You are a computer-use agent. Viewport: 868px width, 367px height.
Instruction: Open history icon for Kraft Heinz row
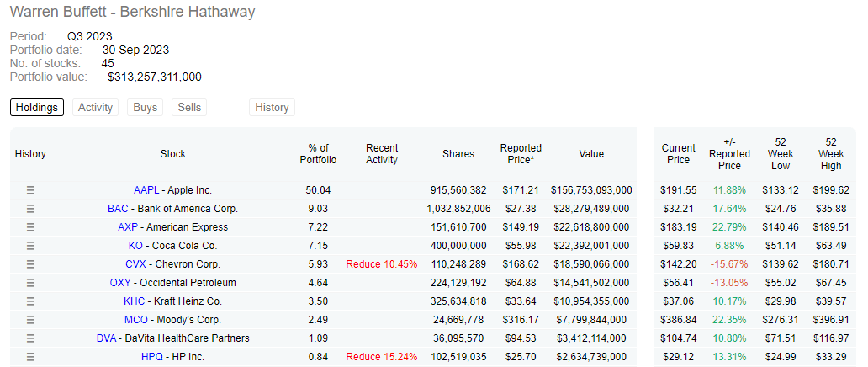[x=30, y=301]
